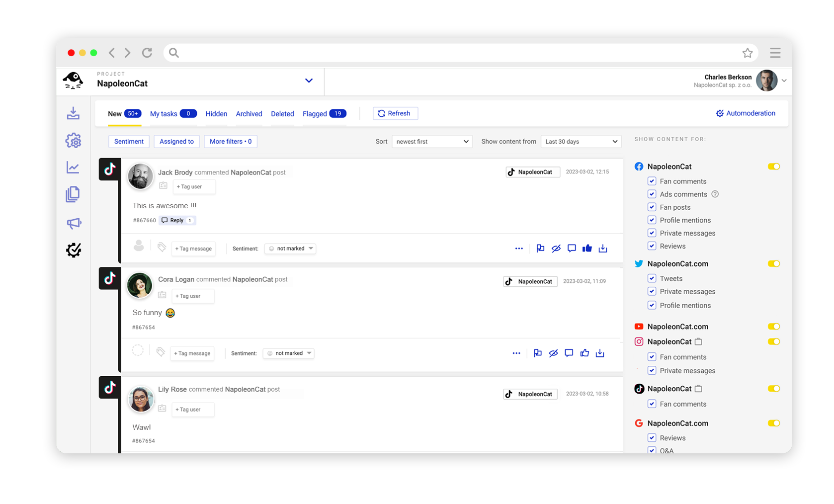Open the reports documents icon in sidebar
Viewport: 834px width, 504px height.
point(73,194)
